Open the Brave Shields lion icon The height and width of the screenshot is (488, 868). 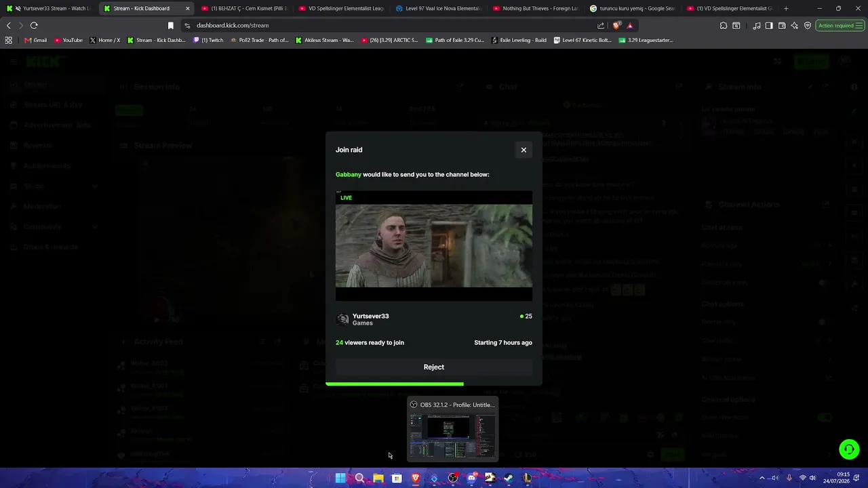(616, 26)
